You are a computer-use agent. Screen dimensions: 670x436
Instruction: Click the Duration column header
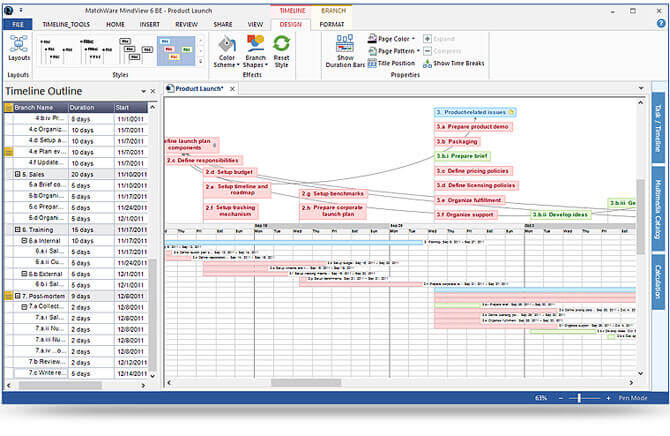point(91,108)
